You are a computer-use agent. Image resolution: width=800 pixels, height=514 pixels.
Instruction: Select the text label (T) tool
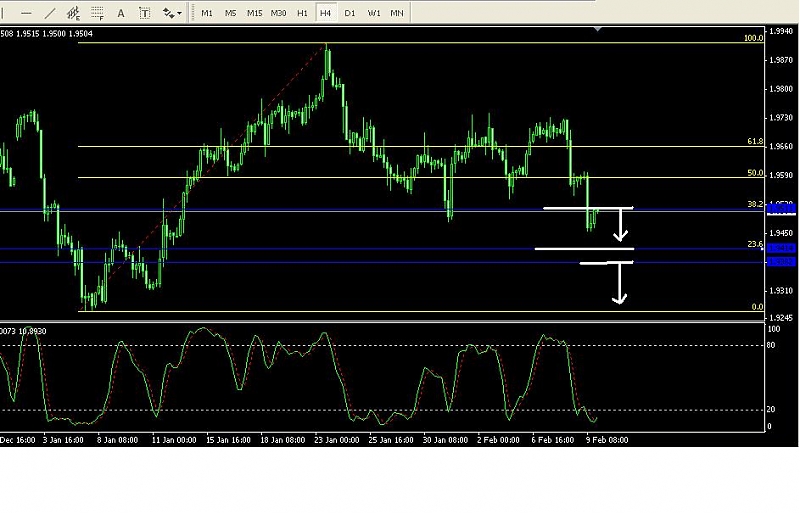144,13
